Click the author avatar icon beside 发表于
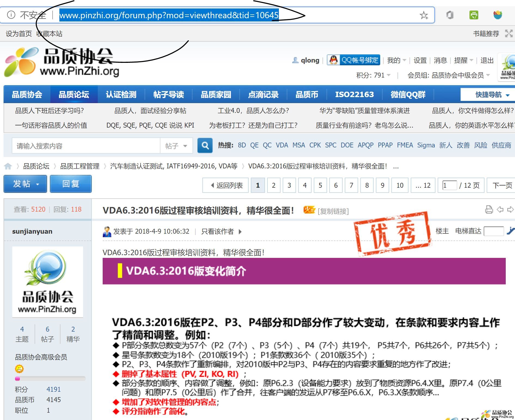Viewport: 515px width, 420px height. pos(107,231)
